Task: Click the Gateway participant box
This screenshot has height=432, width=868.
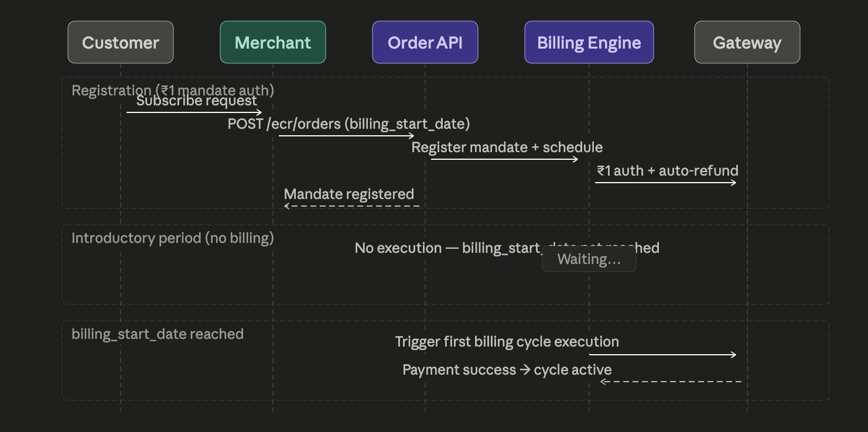Action: [x=747, y=42]
